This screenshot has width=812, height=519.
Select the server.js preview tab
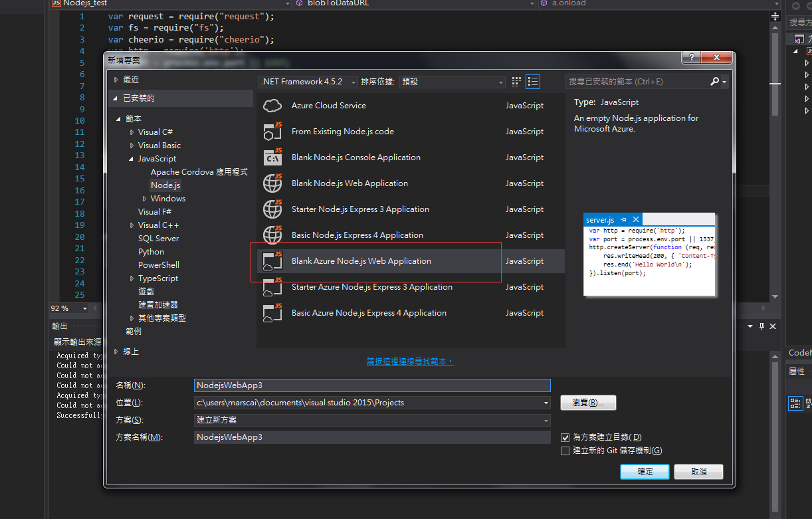point(600,219)
